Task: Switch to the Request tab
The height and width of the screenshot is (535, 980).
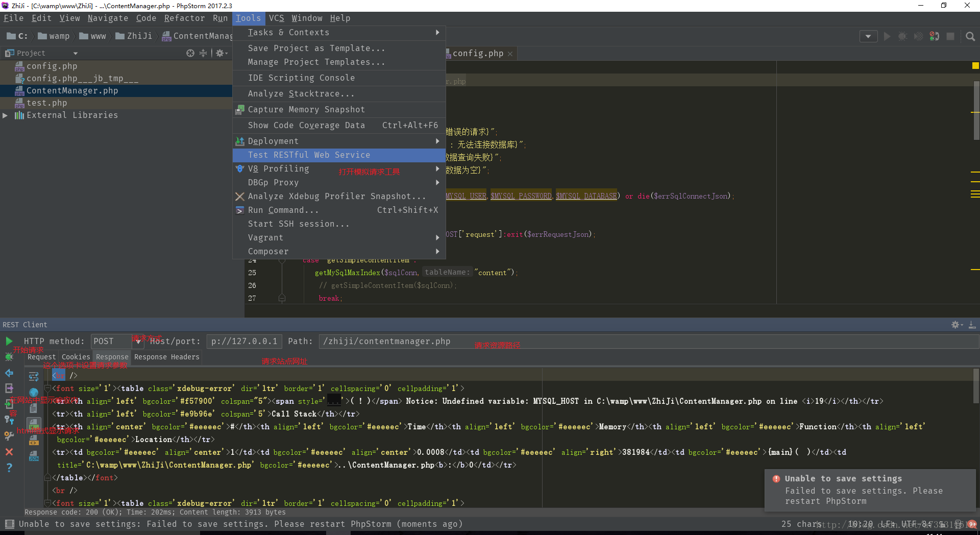Action: (41, 357)
